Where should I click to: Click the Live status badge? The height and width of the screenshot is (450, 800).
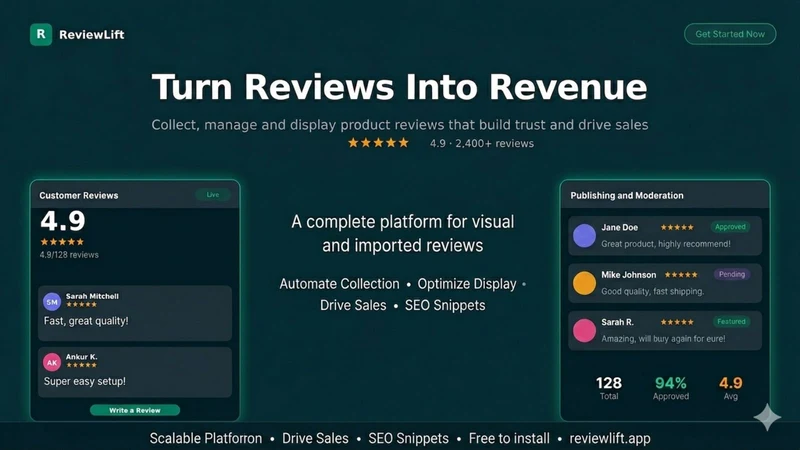point(213,195)
